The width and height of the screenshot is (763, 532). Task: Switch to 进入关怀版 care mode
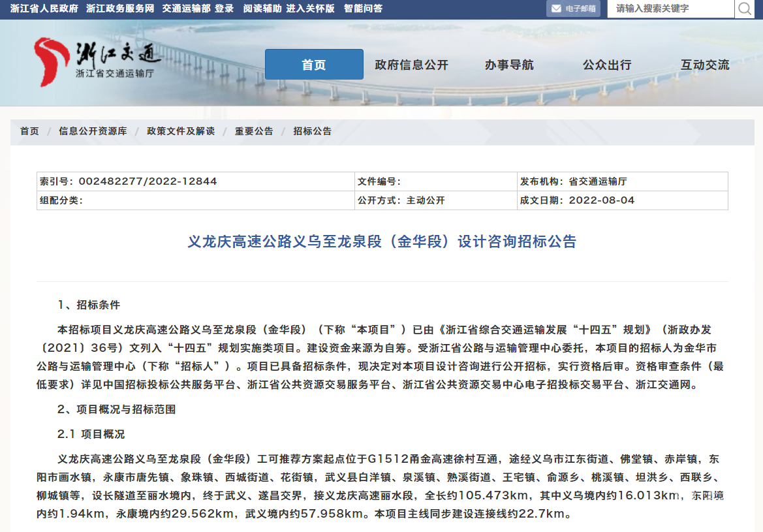pyautogui.click(x=310, y=8)
